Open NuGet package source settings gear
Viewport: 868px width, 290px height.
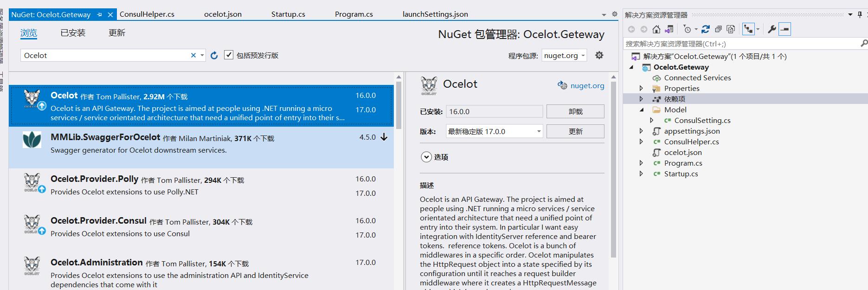(599, 55)
